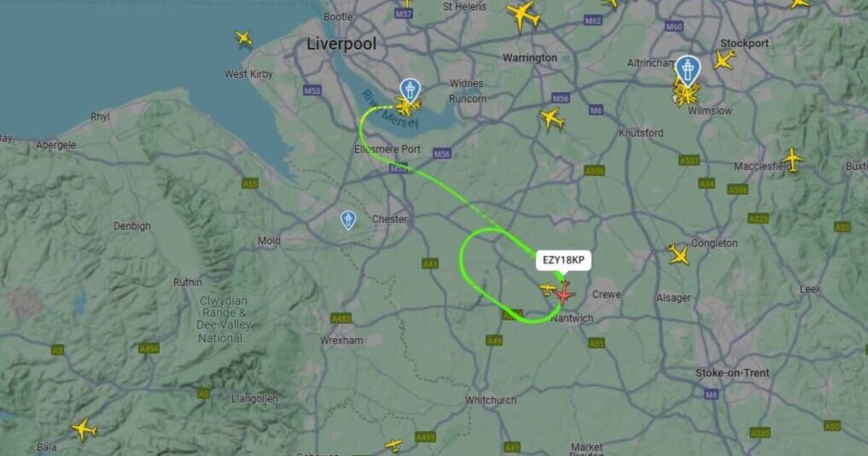The image size is (868, 456).
Task: Select the aircraft north of West Kirby
Action: click(x=244, y=38)
